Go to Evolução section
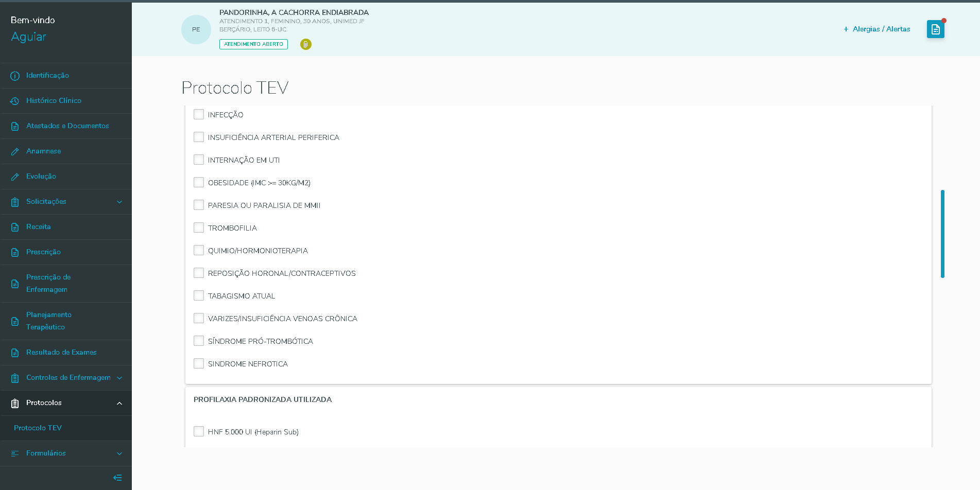980x490 pixels. 66,177
